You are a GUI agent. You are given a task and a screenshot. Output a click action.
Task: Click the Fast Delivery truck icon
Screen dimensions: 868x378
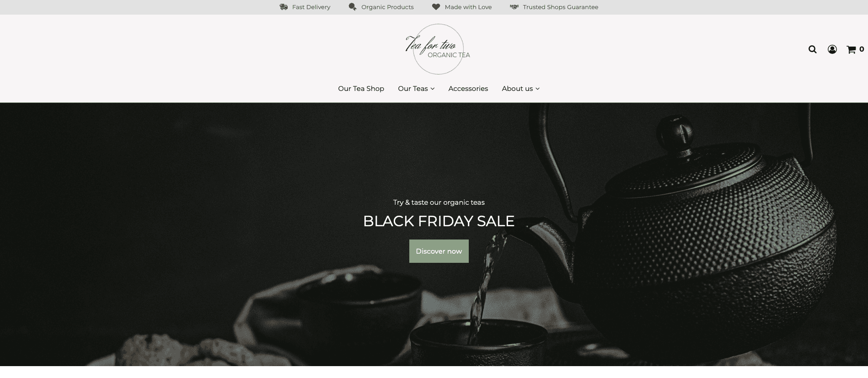click(x=284, y=7)
